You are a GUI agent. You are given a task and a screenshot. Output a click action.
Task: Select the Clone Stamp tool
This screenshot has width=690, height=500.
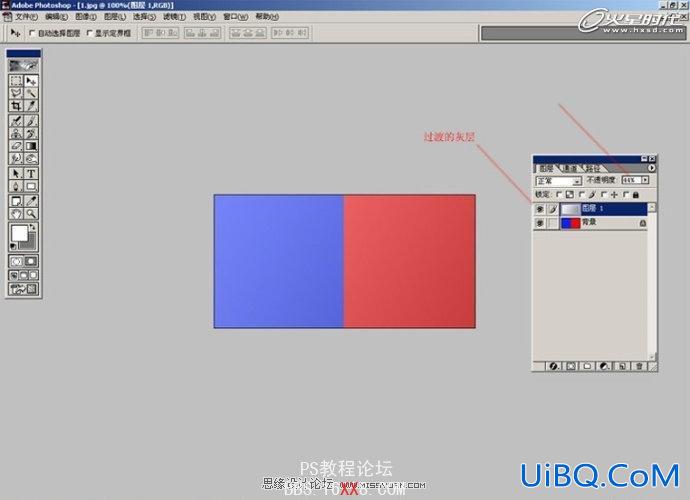(x=16, y=133)
